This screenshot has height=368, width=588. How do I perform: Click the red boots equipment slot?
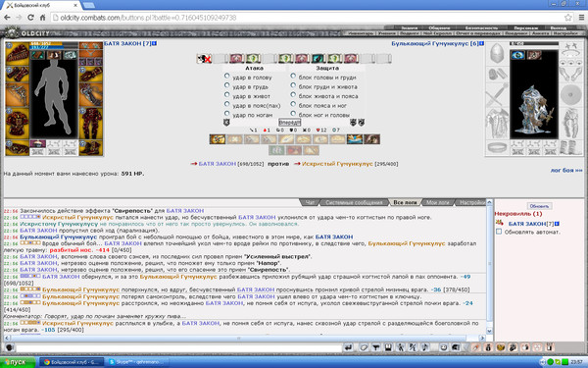91,147
